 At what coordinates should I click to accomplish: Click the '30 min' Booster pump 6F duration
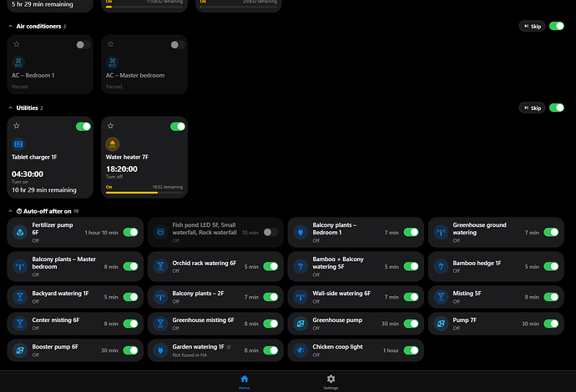(x=109, y=350)
